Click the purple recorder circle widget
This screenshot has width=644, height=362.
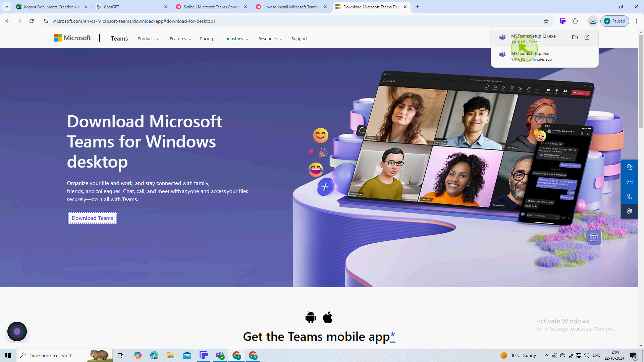point(17,331)
